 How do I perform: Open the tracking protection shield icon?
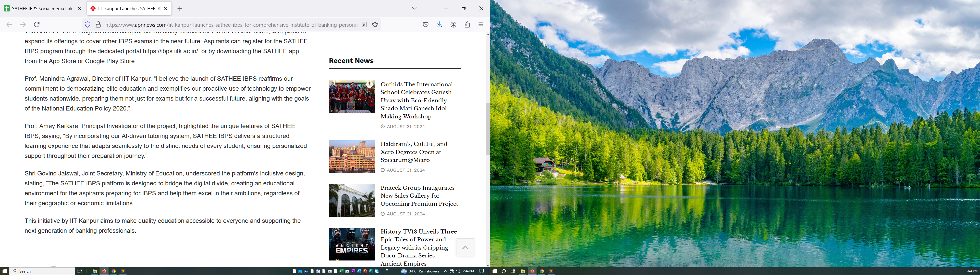(x=88, y=25)
